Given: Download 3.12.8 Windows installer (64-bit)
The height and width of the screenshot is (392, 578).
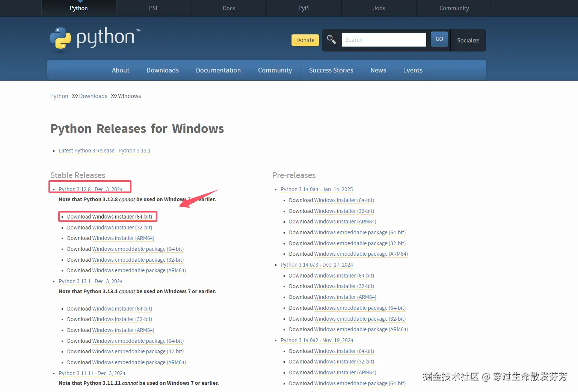Looking at the screenshot, I should pyautogui.click(x=122, y=217).
